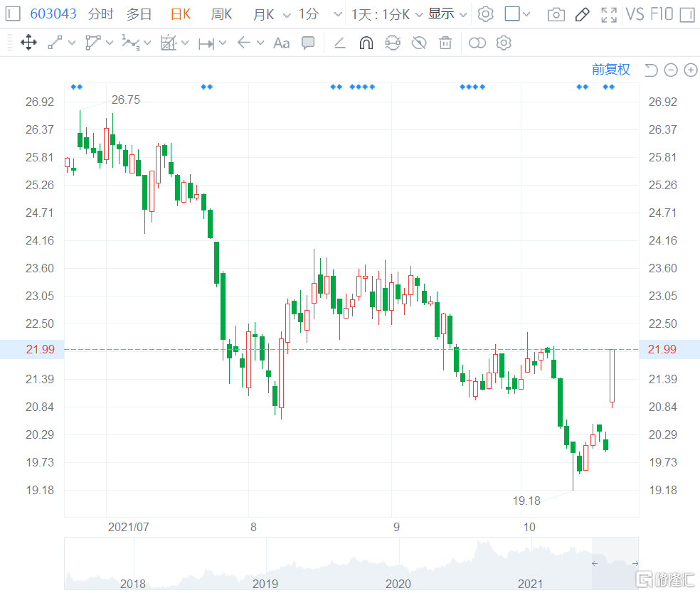Viewport: 700px width, 593px height.
Task: Click the 19.18 low price label
Action: tap(526, 501)
